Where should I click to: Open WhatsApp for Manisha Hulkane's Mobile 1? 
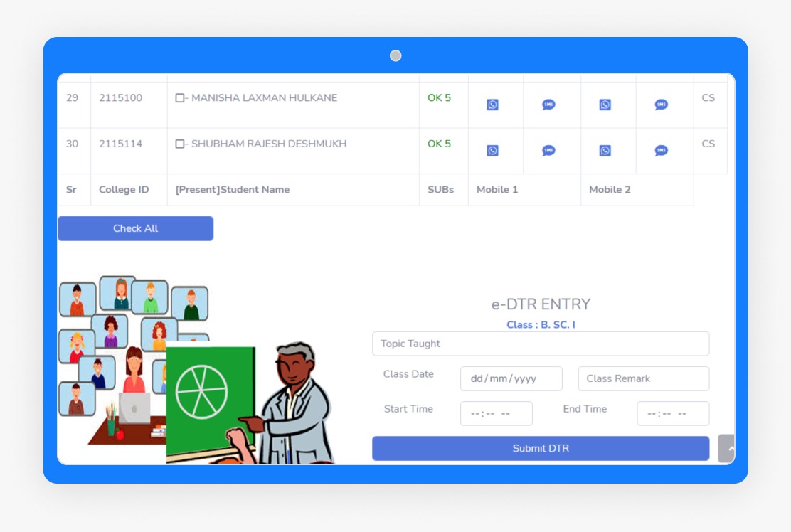pyautogui.click(x=492, y=105)
